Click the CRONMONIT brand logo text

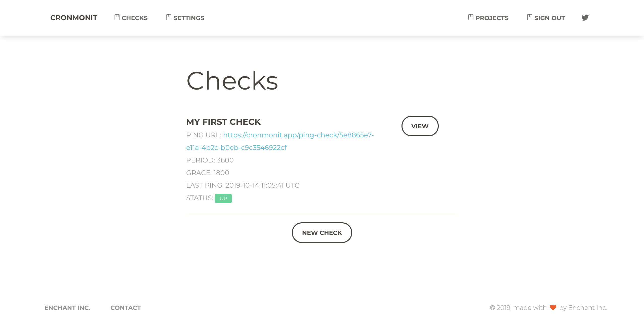74,18
